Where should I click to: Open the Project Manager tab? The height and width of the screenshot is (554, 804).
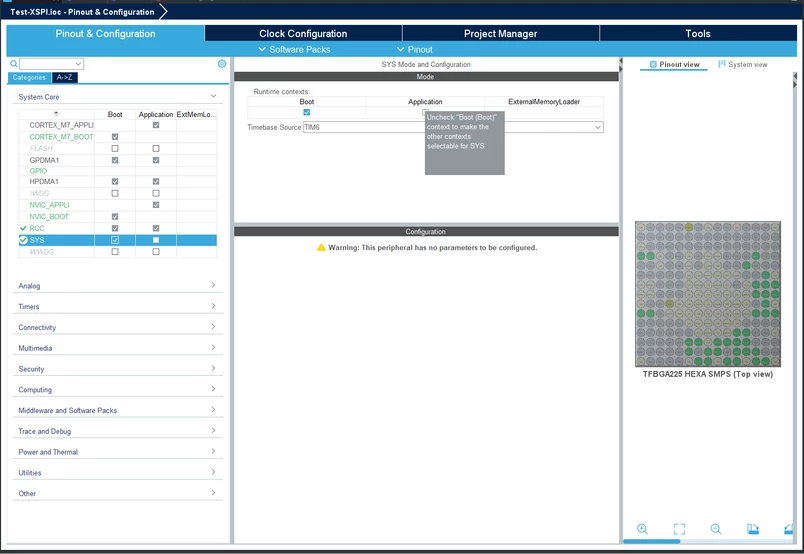click(500, 33)
